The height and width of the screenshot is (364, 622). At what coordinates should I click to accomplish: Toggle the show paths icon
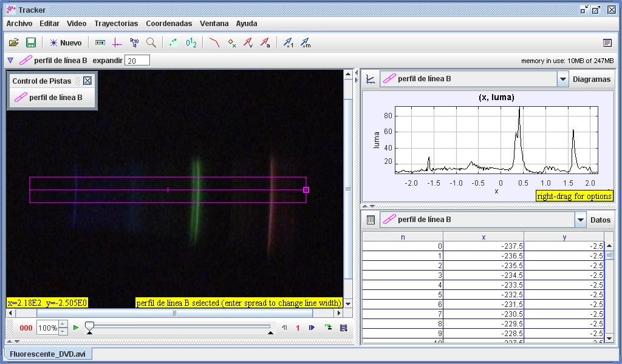214,43
